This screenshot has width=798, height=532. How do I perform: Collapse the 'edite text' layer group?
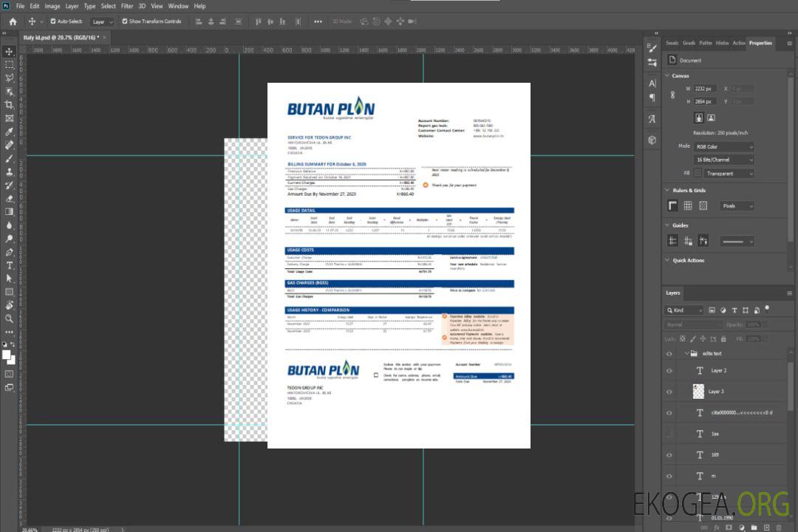tap(686, 353)
